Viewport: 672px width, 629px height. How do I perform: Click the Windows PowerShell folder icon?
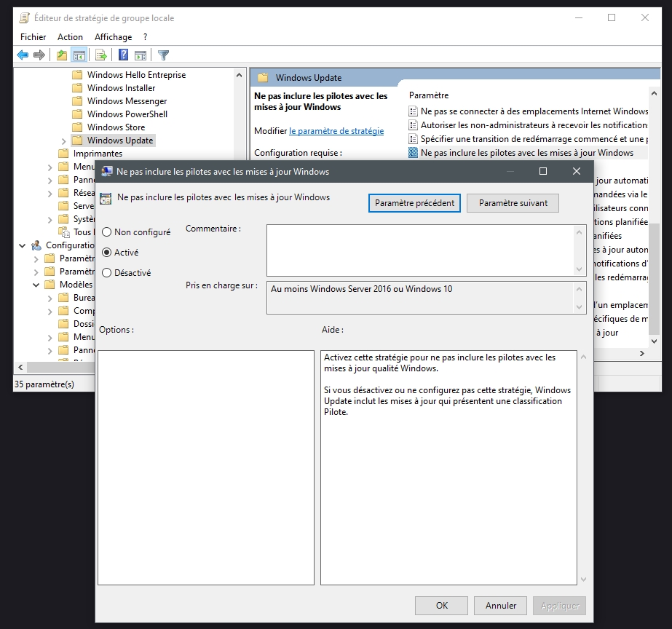pyautogui.click(x=77, y=114)
